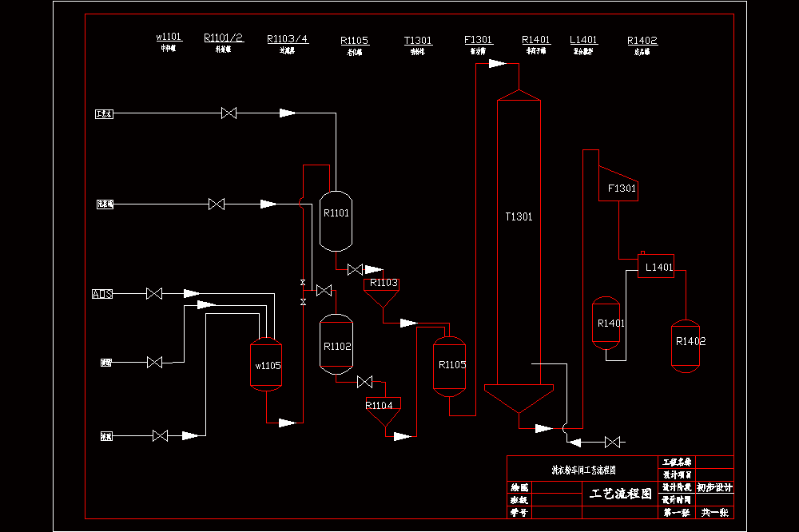This screenshot has width=799, height=532.
Task: Click the underlined F1301 legend heading at the top
Action: (478, 40)
